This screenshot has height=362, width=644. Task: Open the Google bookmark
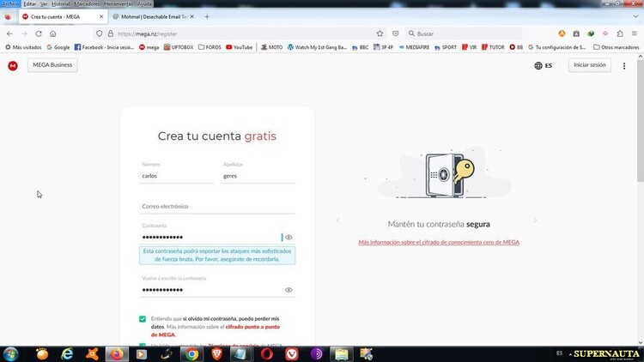click(x=58, y=47)
